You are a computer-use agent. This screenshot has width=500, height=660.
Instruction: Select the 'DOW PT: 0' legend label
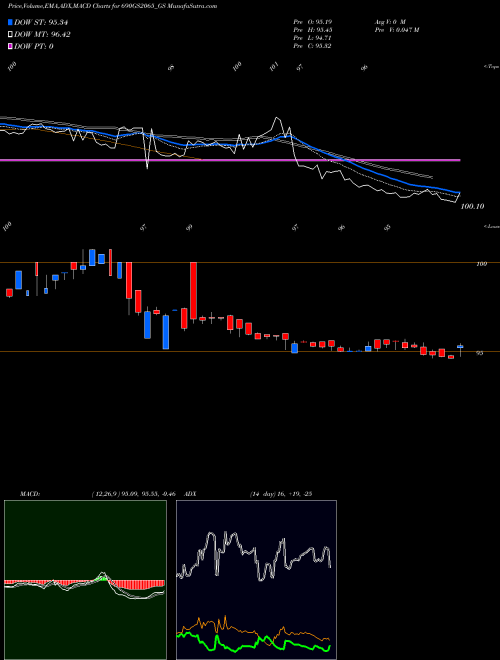[34, 46]
